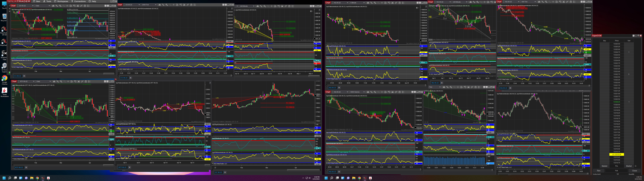Open ES 06-22 instrument dropdown in Daily chart
This screenshot has height=181, width=644.
click(33, 6)
